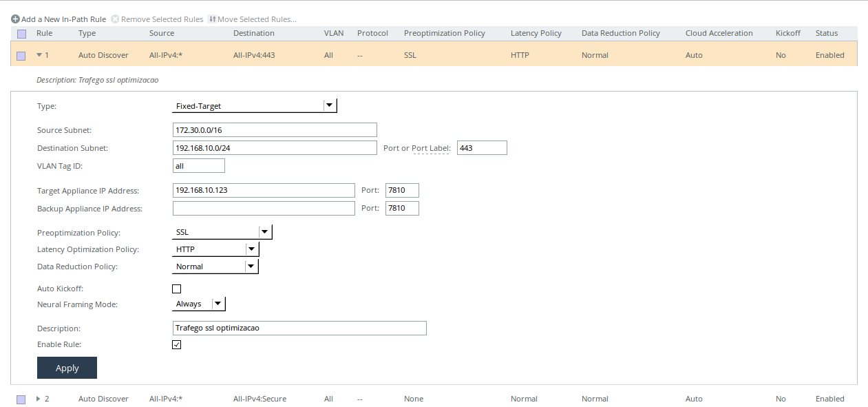Expand rule 2 details triangle
The width and height of the screenshot is (868, 407).
click(39, 399)
